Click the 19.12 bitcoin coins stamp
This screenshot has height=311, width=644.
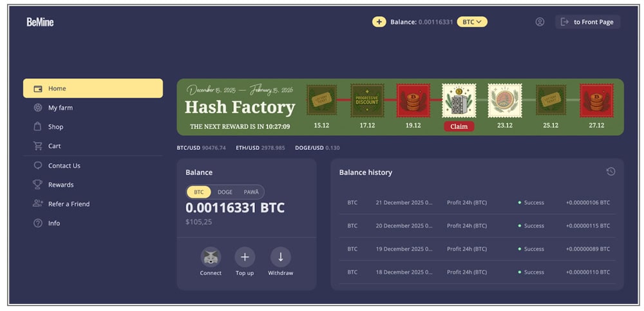(x=413, y=100)
